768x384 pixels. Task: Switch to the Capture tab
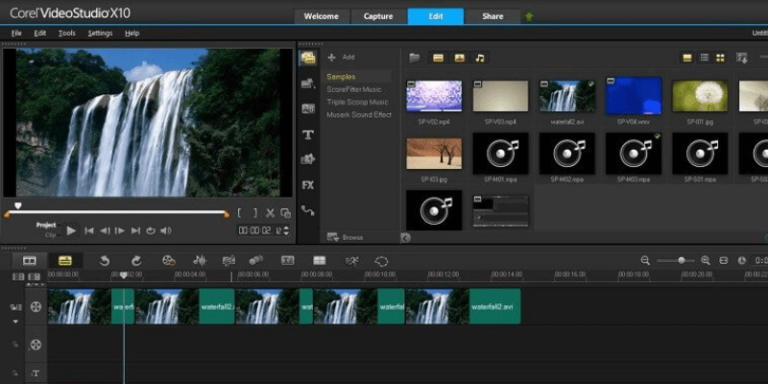[x=378, y=16]
